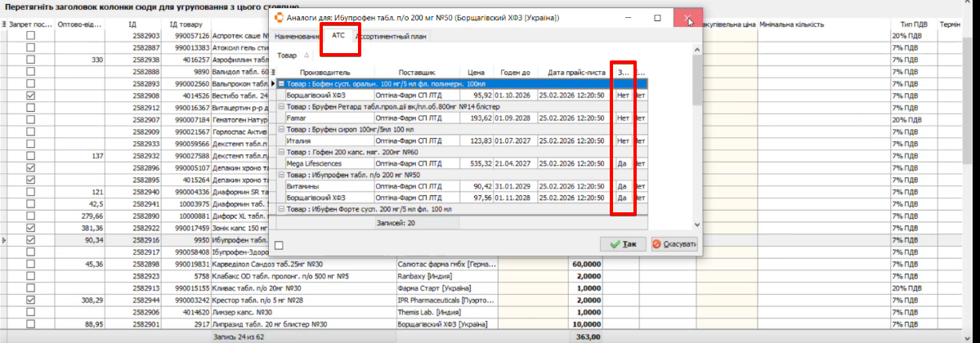Click the dialog's orange app icon
The height and width of the screenshot is (343, 980).
click(280, 17)
